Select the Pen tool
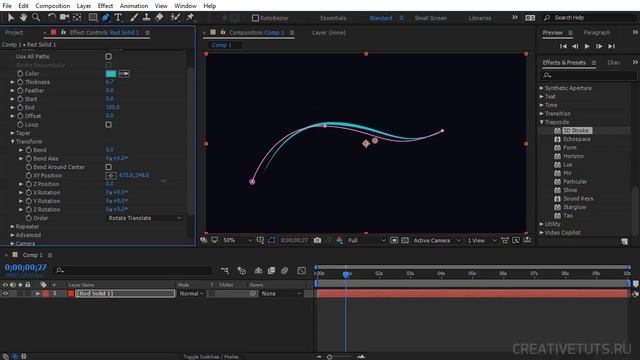Screen dimensions: 640x360 point(105,17)
